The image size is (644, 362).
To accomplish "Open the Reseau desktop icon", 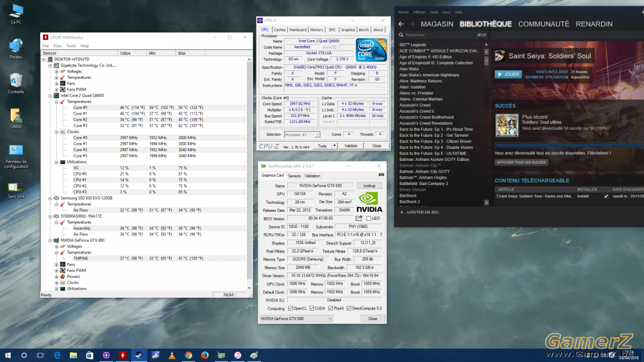I will [16, 49].
